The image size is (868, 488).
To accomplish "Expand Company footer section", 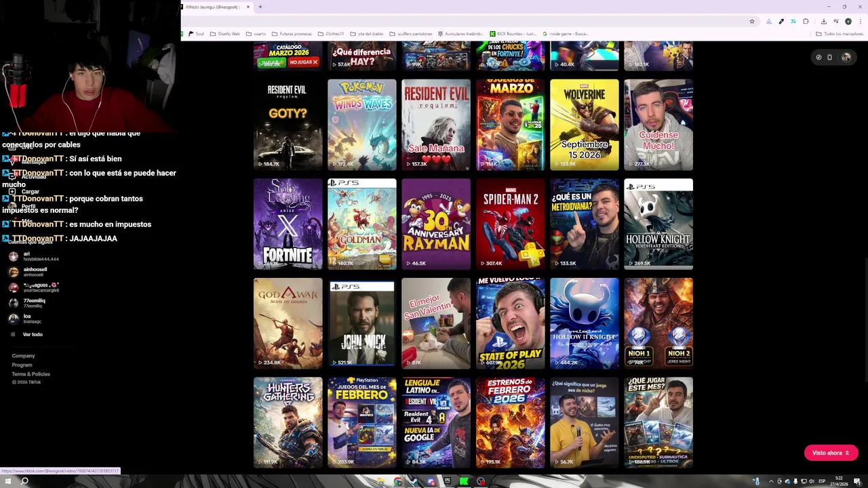I will 23,356.
